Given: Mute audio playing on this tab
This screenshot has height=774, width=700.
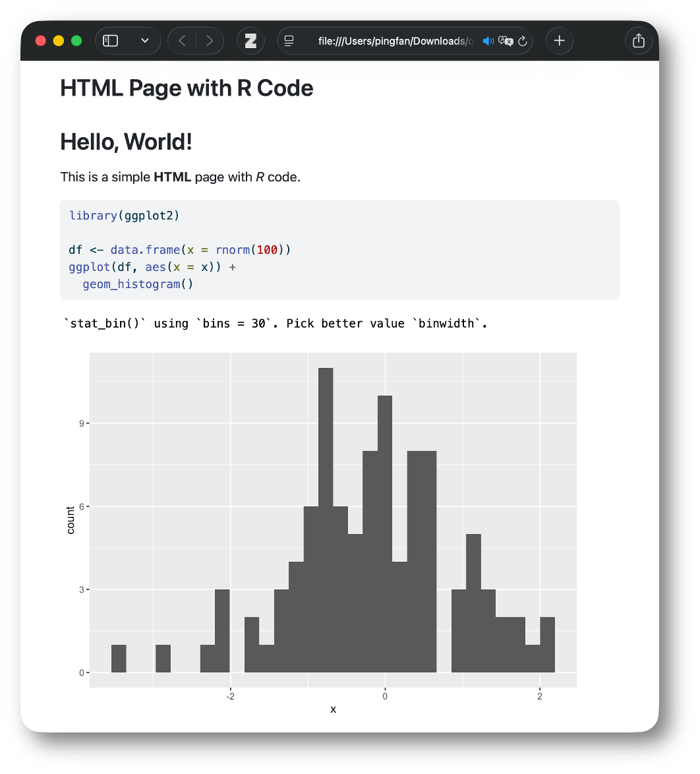Looking at the screenshot, I should [488, 41].
